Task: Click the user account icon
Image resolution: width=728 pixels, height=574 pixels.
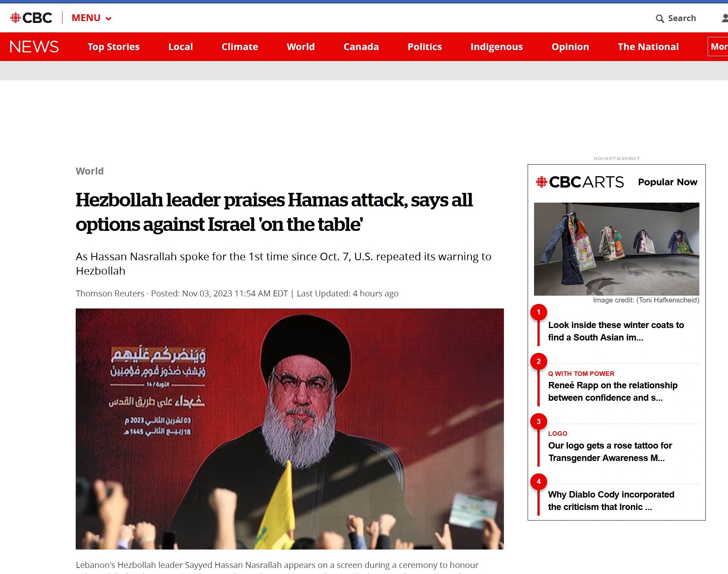Action: coord(725,18)
